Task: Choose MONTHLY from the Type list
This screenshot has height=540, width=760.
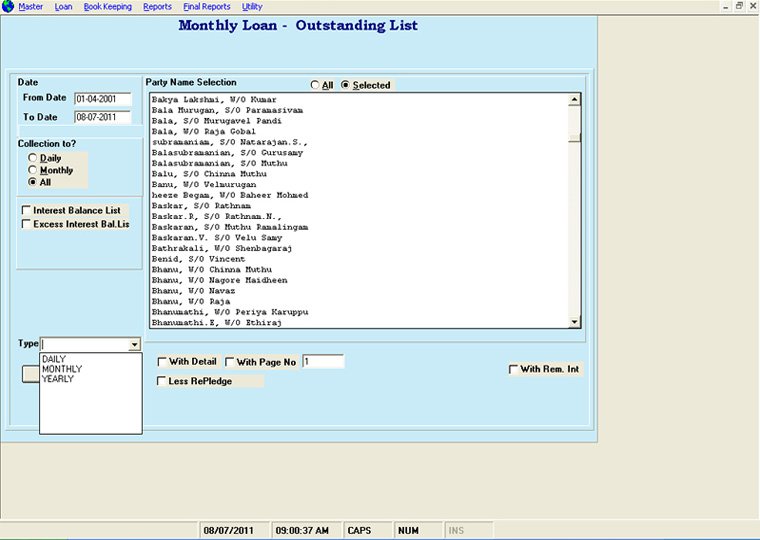Action: 62,369
